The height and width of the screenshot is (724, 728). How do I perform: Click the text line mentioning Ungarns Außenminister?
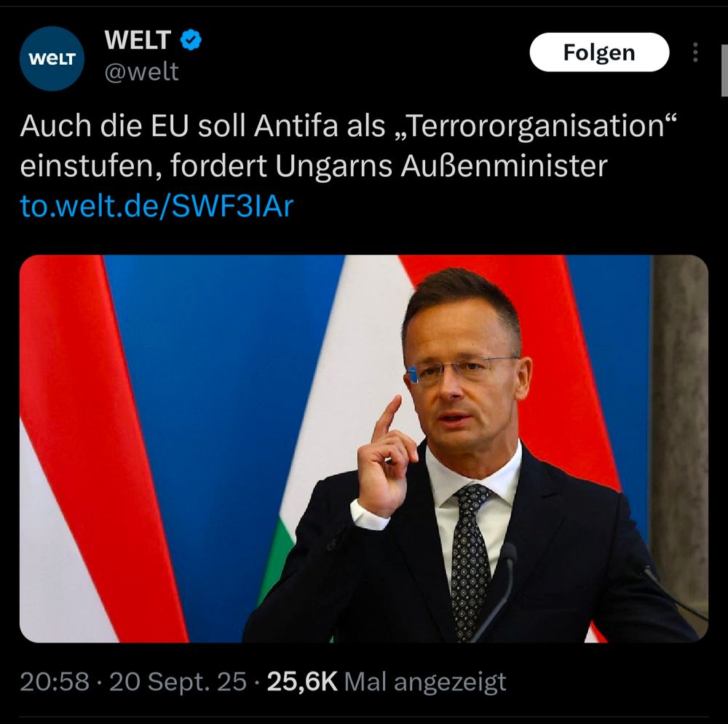click(x=313, y=166)
